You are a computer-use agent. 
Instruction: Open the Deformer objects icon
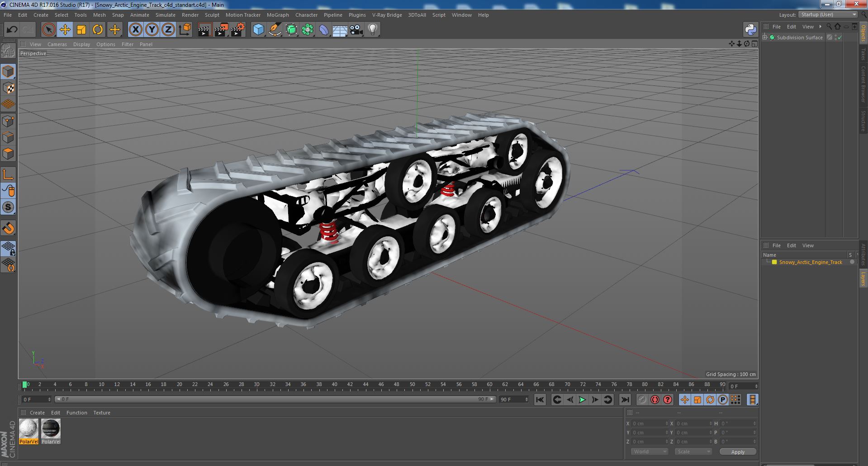coord(324,30)
